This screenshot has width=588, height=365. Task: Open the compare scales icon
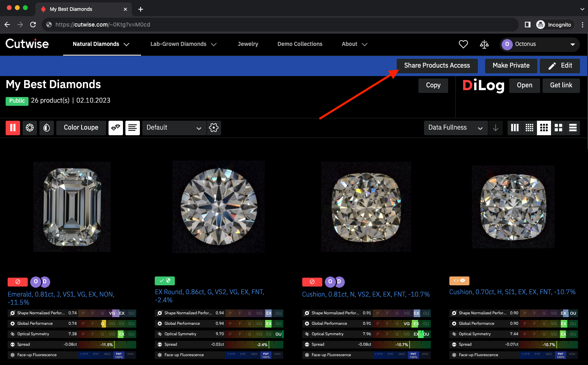(484, 44)
